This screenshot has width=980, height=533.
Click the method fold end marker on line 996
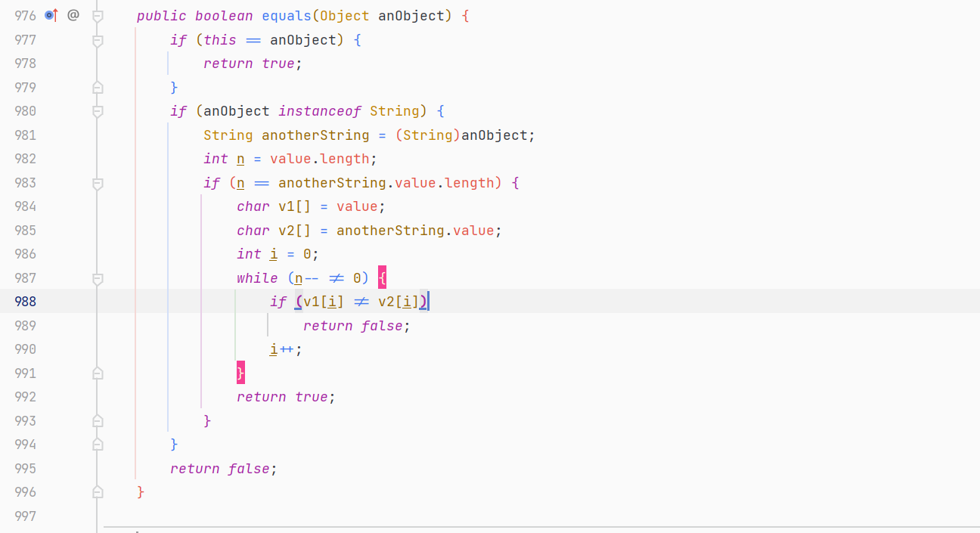98,492
